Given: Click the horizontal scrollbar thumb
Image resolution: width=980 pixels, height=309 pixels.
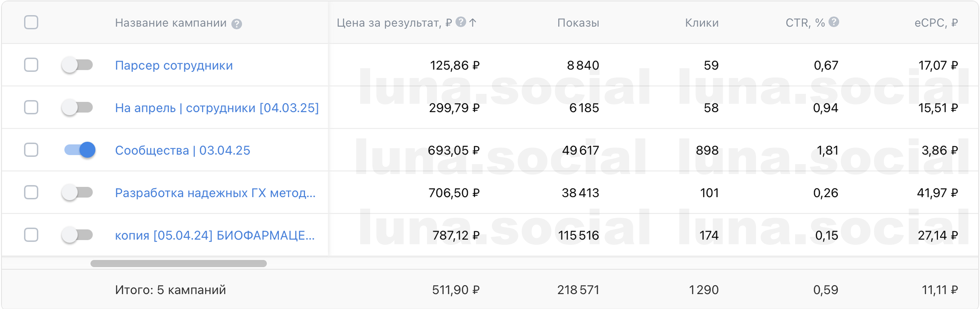Looking at the screenshot, I should (178, 263).
